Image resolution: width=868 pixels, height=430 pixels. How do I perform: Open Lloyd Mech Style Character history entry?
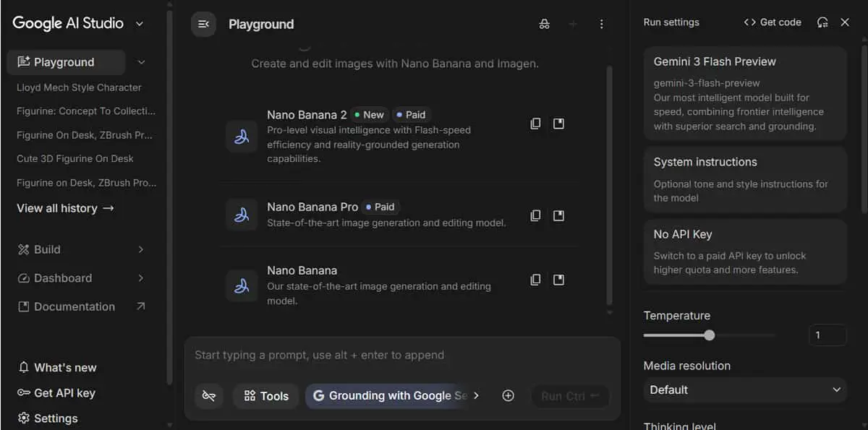pos(79,87)
